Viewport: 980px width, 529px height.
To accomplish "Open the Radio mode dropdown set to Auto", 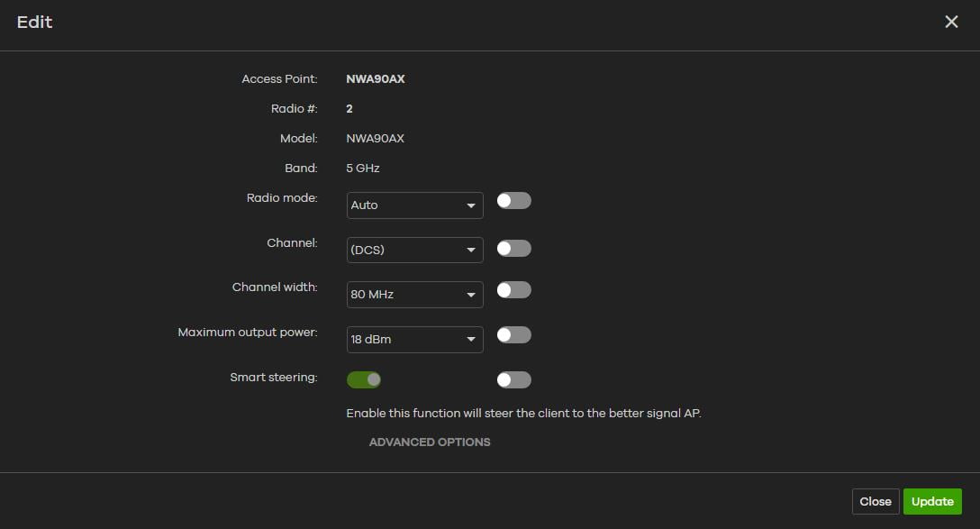I will [414, 205].
